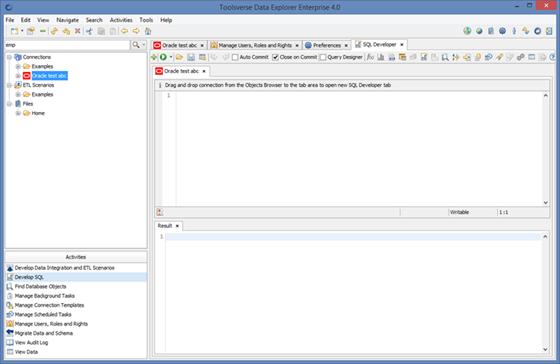560x364 pixels.
Task: Close the Result tab
Action: click(x=177, y=226)
